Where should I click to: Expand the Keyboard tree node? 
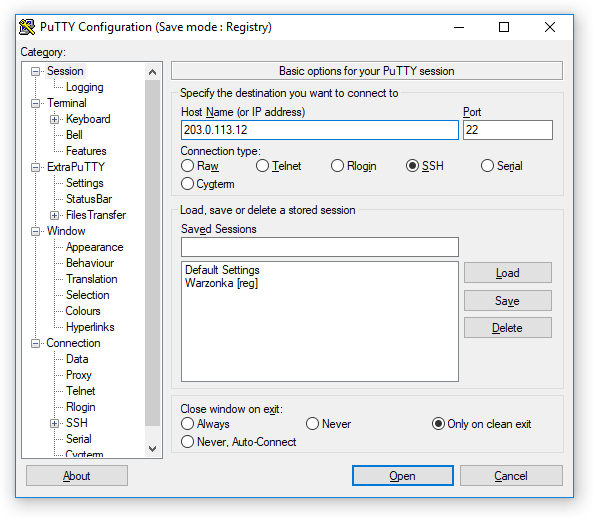(x=54, y=119)
